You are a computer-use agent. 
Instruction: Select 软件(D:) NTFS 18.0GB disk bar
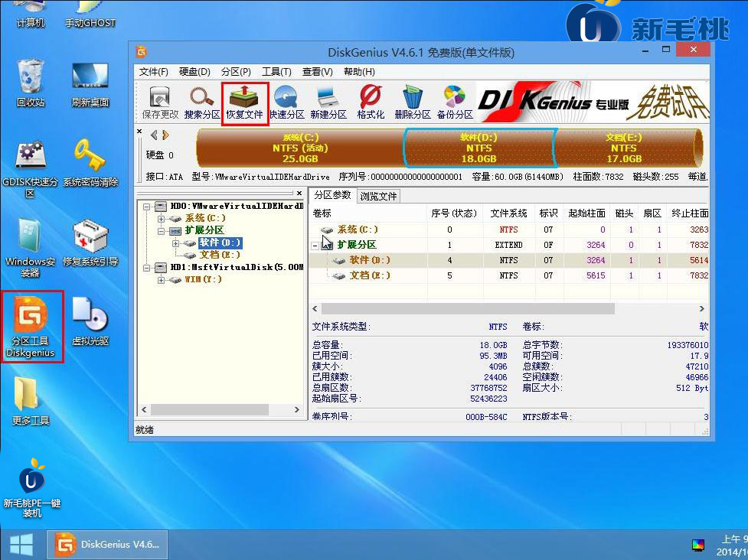[479, 148]
